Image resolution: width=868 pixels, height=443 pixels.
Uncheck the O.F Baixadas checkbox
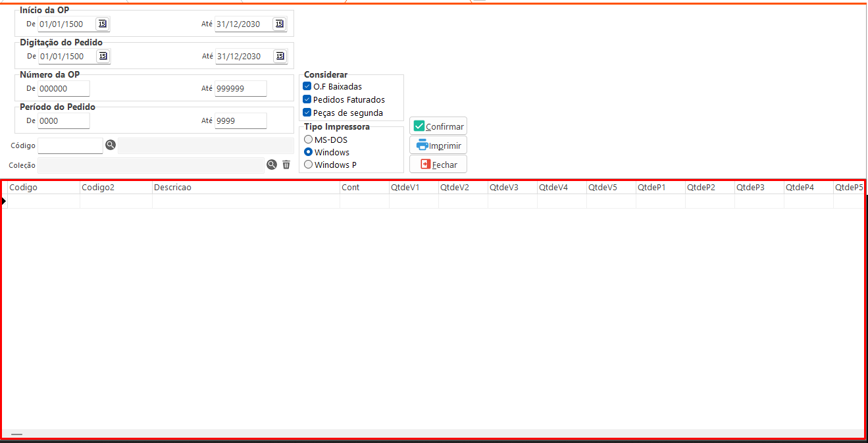tap(307, 86)
